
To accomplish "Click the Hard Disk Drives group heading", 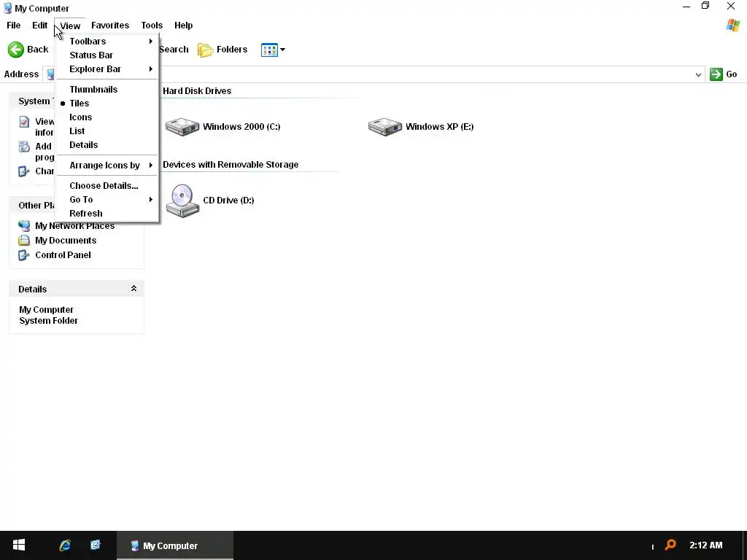I will click(x=197, y=91).
